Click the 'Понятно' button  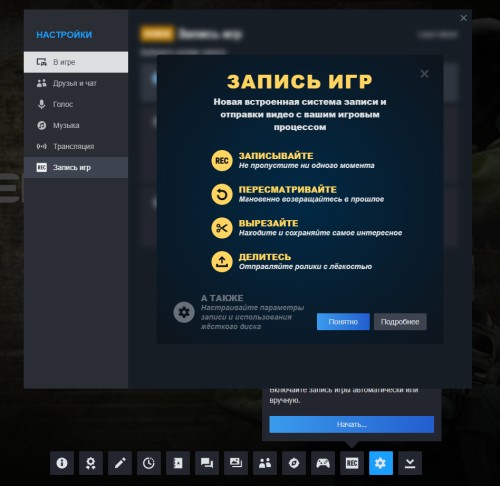click(x=343, y=322)
